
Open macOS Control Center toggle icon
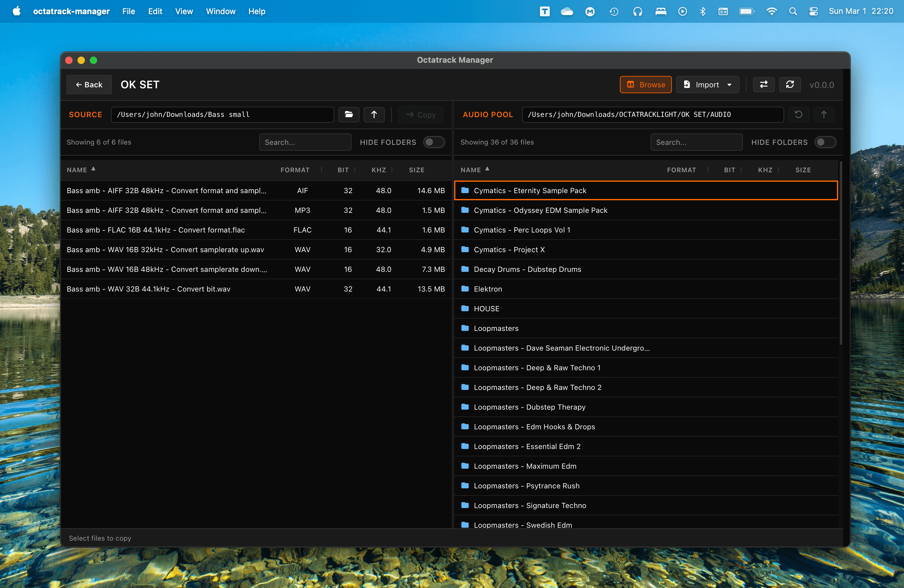[x=813, y=11]
